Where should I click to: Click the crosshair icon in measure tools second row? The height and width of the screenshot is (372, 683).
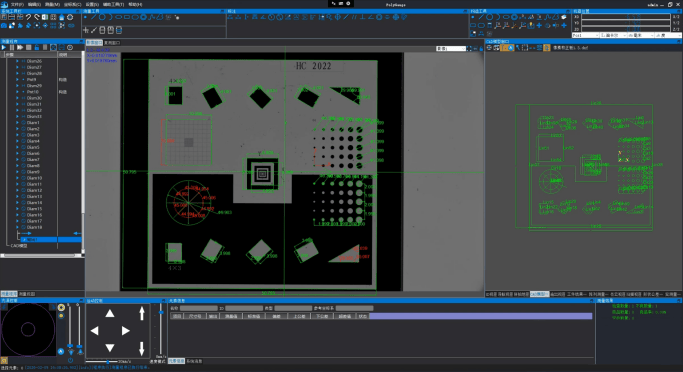click(x=86, y=30)
